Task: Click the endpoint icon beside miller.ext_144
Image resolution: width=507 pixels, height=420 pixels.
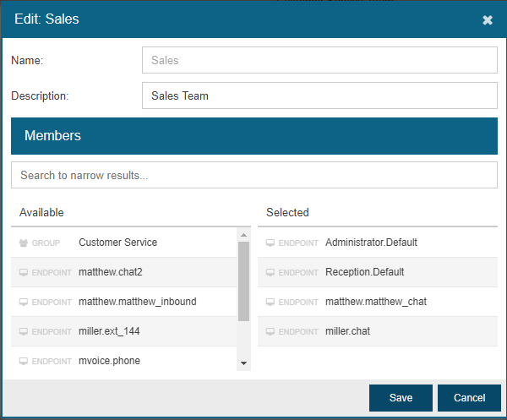Action: pyautogui.click(x=24, y=332)
